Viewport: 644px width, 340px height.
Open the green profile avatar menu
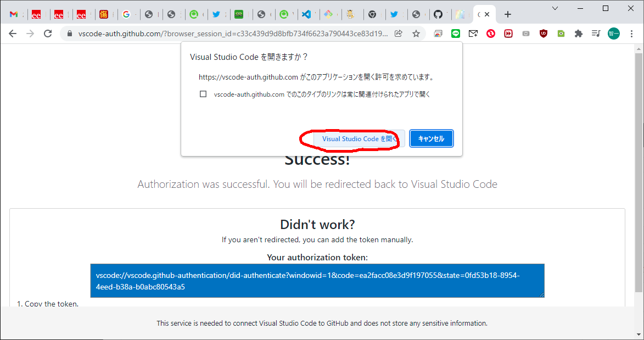click(x=614, y=34)
